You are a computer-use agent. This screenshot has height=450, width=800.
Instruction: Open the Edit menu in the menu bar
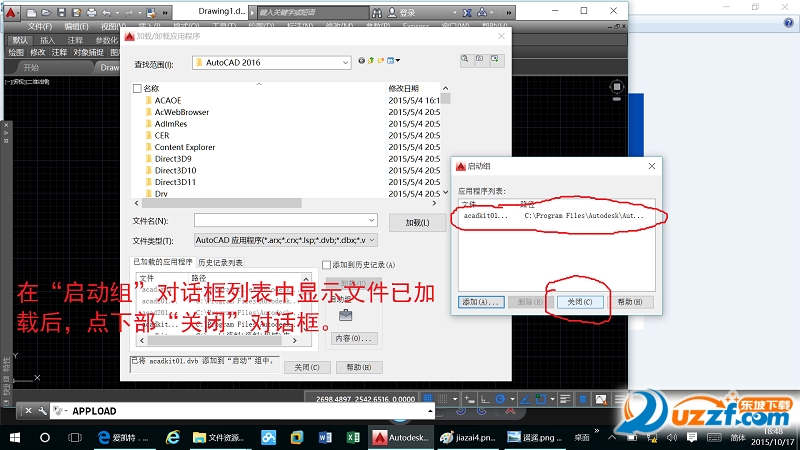76,26
